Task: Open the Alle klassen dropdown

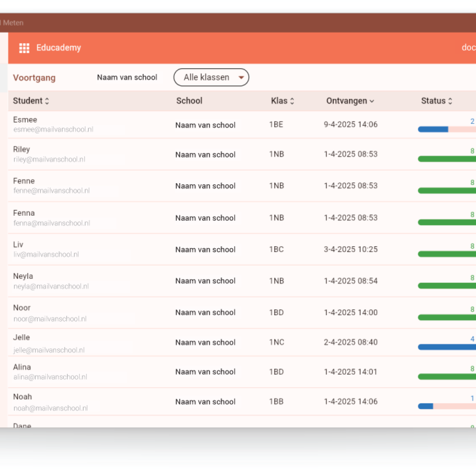Action: [x=206, y=78]
